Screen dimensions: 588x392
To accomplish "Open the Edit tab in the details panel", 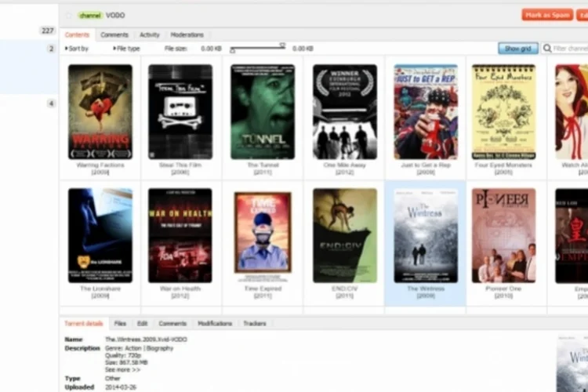I will pyautogui.click(x=142, y=323).
